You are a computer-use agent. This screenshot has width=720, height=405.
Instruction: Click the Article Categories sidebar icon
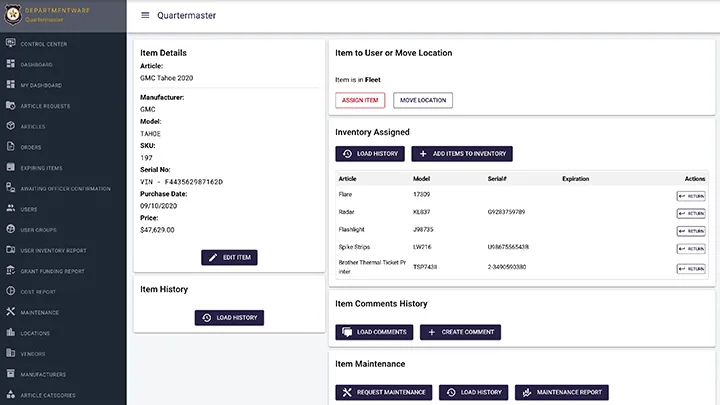pos(11,394)
